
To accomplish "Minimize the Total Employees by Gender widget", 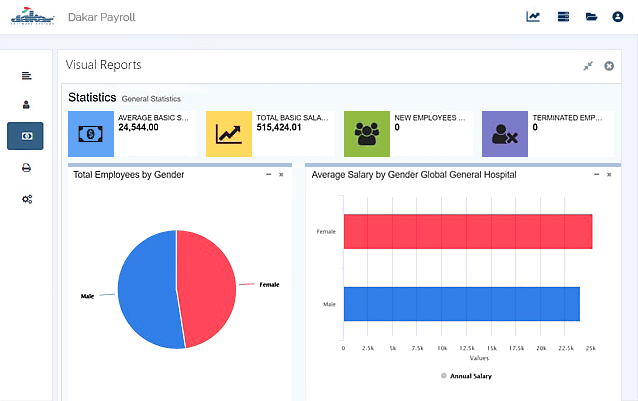I will [x=268, y=174].
